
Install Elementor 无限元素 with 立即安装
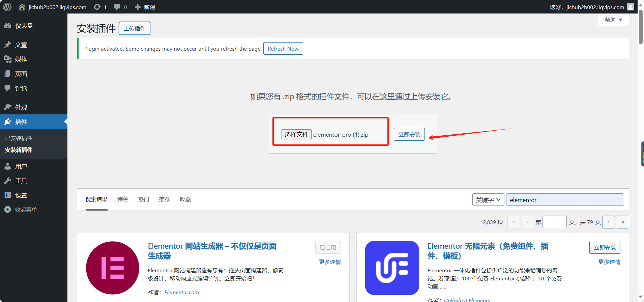pos(605,247)
